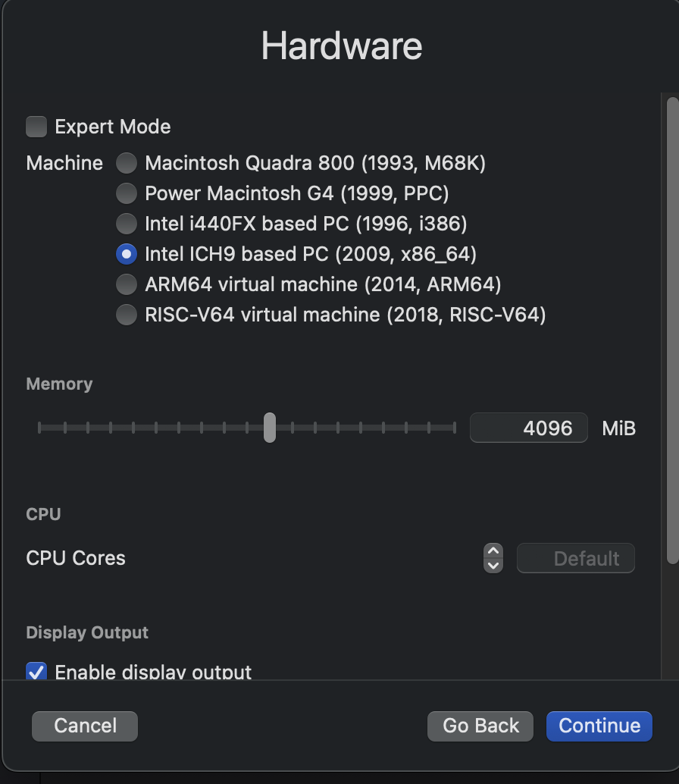This screenshot has width=679, height=784.
Task: Select RISC-V64 virtual machine option
Action: point(127,315)
